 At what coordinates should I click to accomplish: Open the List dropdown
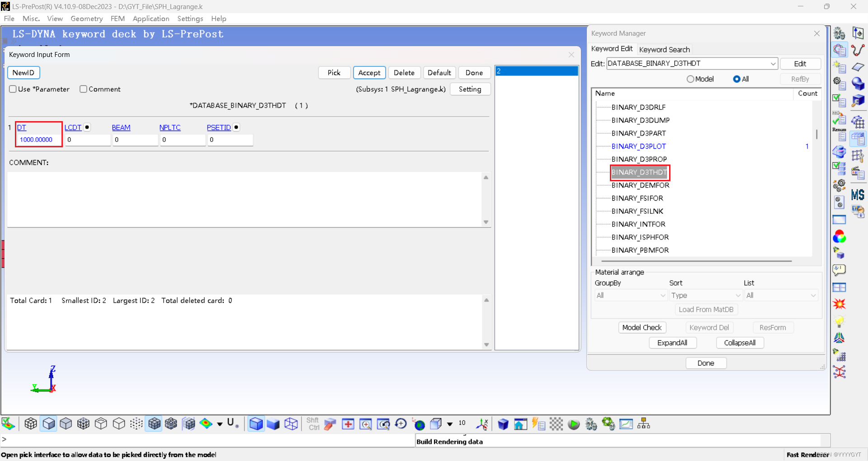tap(781, 296)
